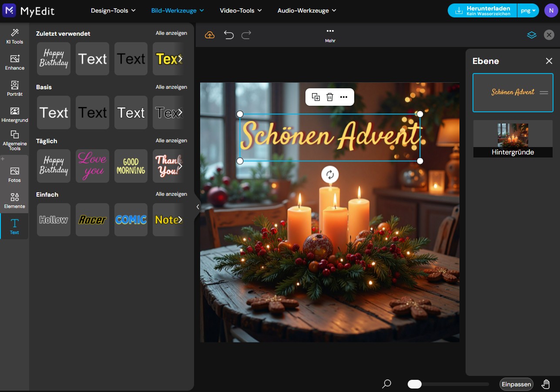Image resolution: width=560 pixels, height=392 pixels.
Task: Click the upload image icon
Action: click(x=209, y=35)
